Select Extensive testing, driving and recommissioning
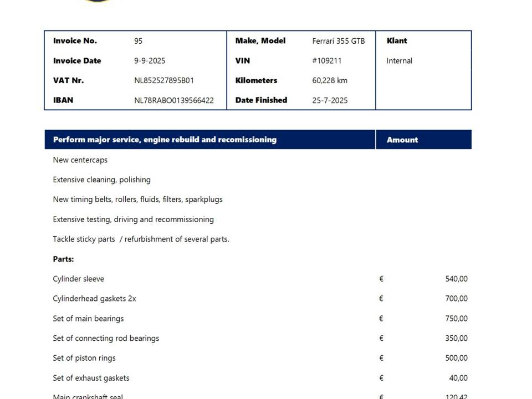The width and height of the screenshot is (532, 399). pos(134,219)
